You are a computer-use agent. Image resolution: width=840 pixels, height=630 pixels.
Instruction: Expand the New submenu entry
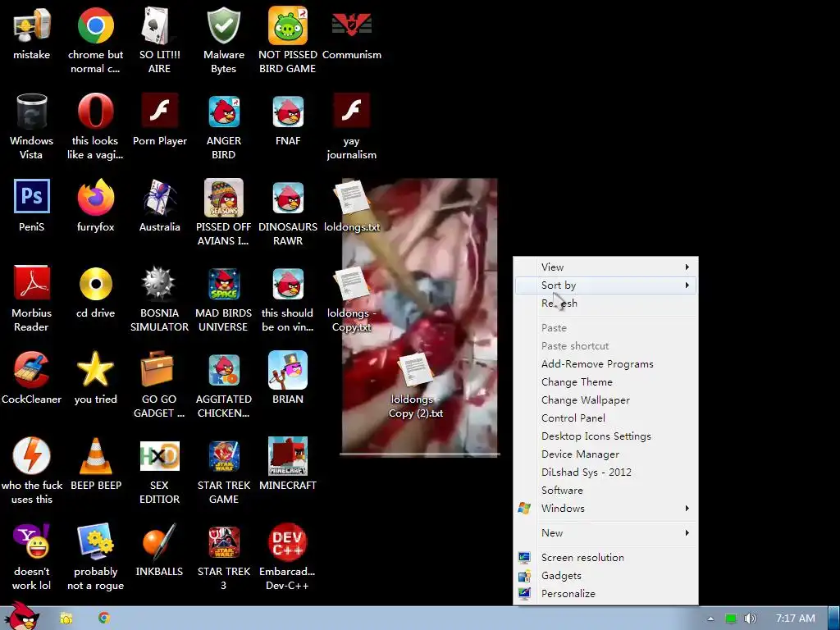[605, 532]
